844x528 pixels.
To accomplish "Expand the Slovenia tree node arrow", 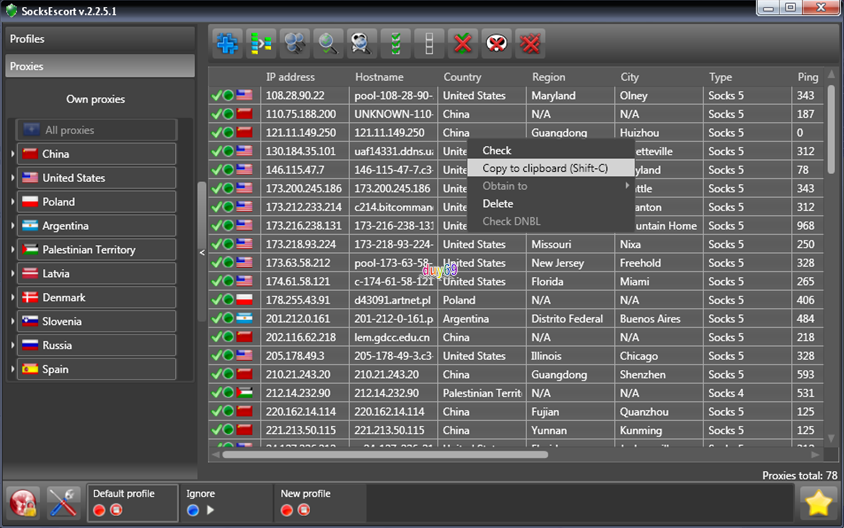I will pos(12,321).
